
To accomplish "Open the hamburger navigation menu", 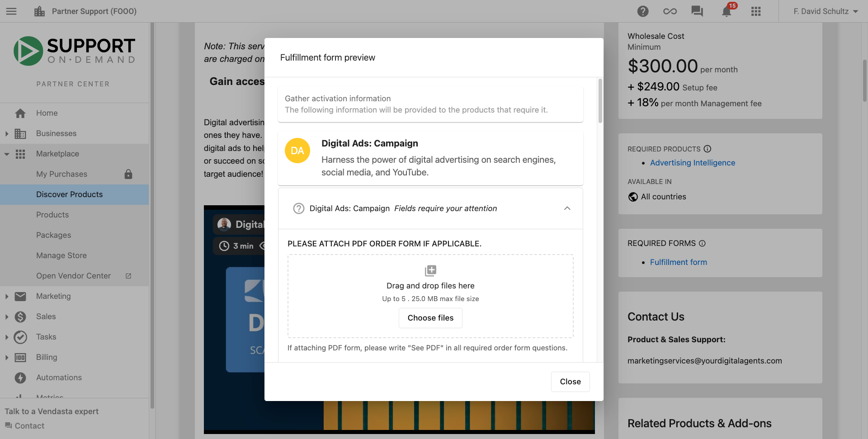I will point(11,11).
